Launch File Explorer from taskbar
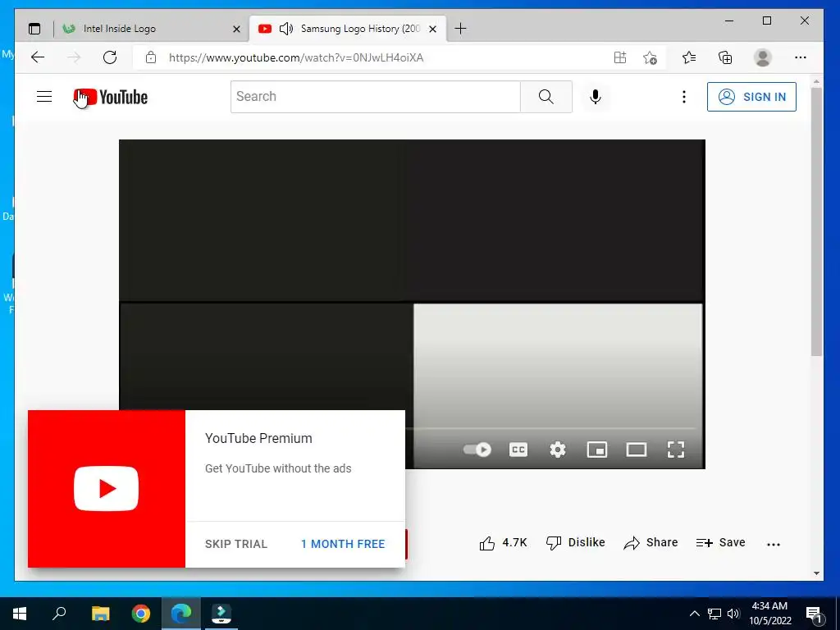This screenshot has height=630, width=840. click(100, 614)
